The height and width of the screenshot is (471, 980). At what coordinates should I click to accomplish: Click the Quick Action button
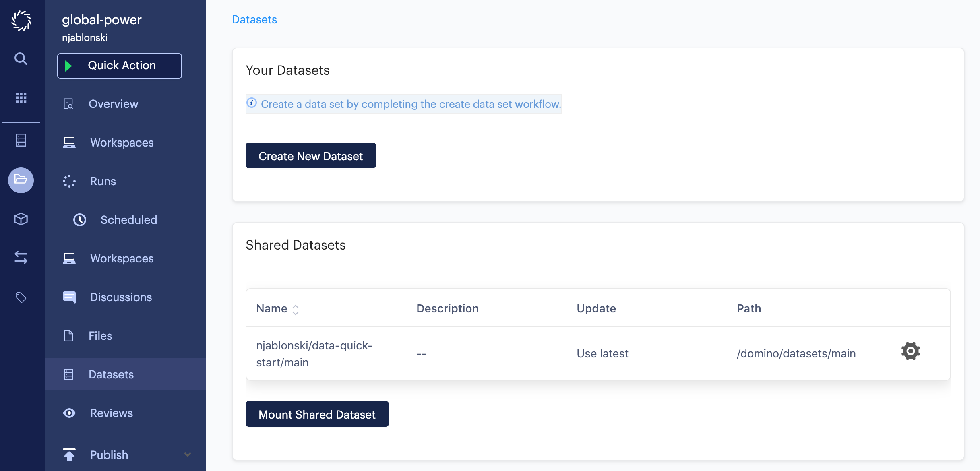coord(120,66)
